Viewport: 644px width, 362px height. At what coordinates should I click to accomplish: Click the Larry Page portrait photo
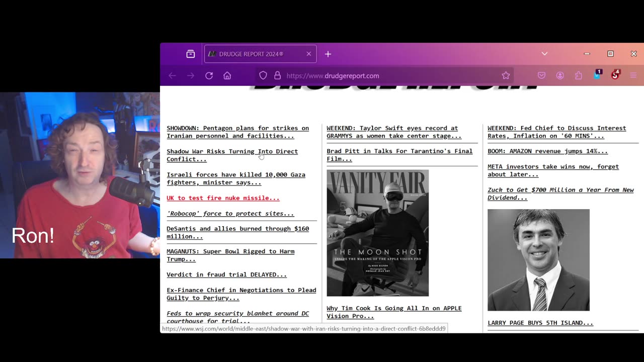[538, 260]
